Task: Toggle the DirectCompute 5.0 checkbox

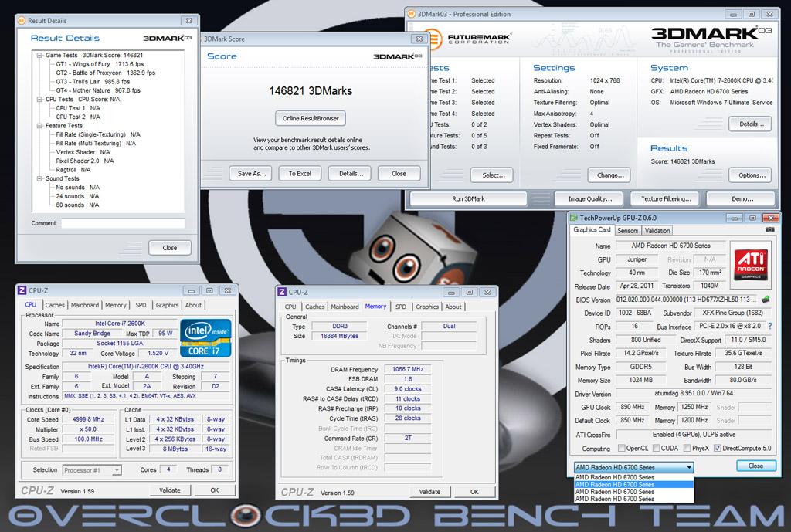Action: point(718,449)
